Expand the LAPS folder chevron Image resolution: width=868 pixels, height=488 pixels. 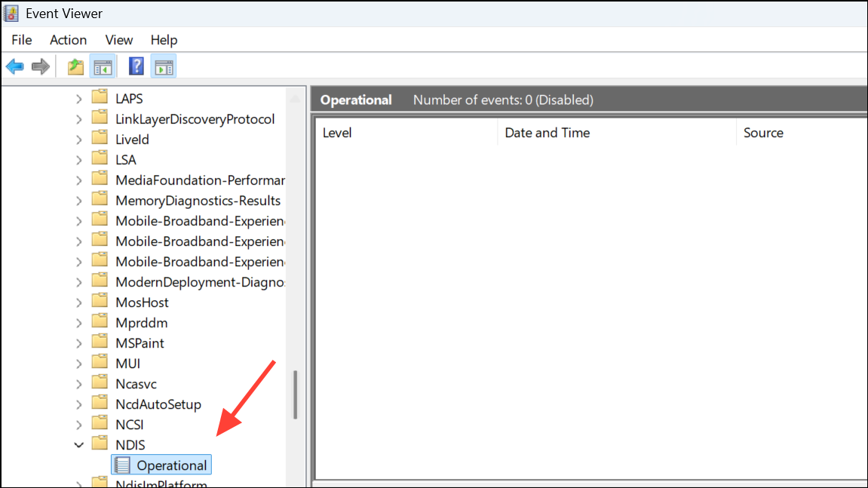tap(79, 99)
